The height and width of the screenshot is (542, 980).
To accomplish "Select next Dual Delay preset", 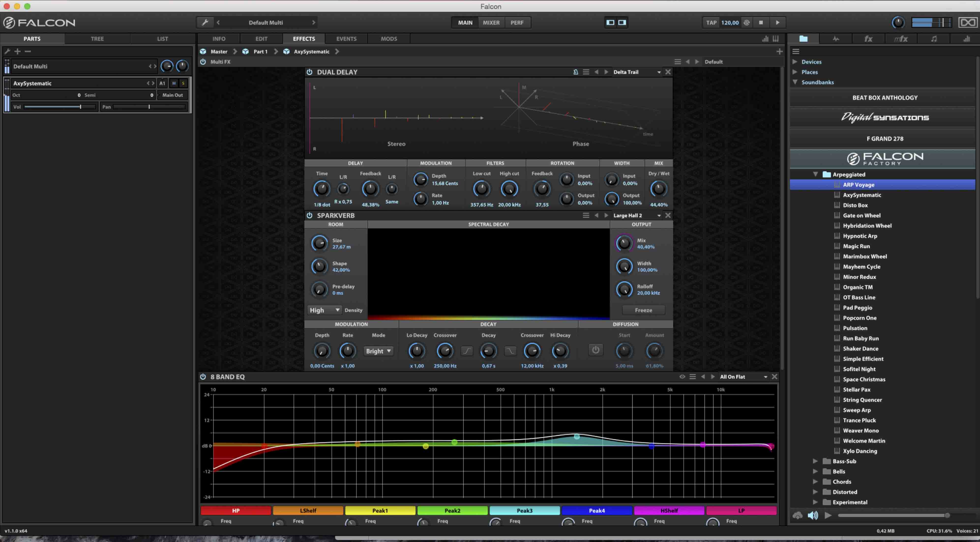I will tap(606, 72).
